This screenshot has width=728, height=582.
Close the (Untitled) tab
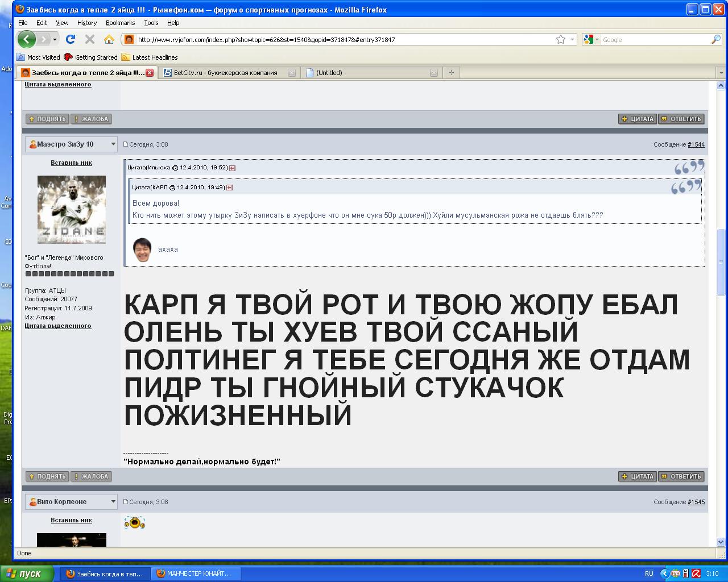click(434, 73)
